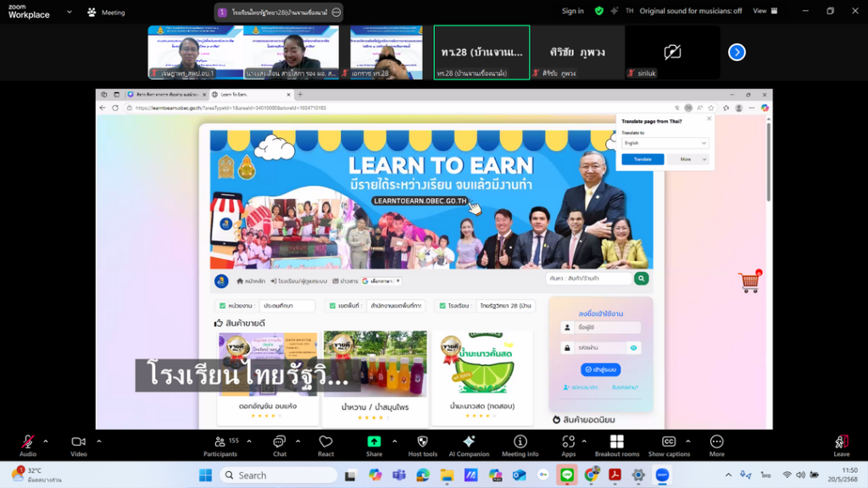Open the View layout button
This screenshot has width=868, height=488.
(765, 11)
